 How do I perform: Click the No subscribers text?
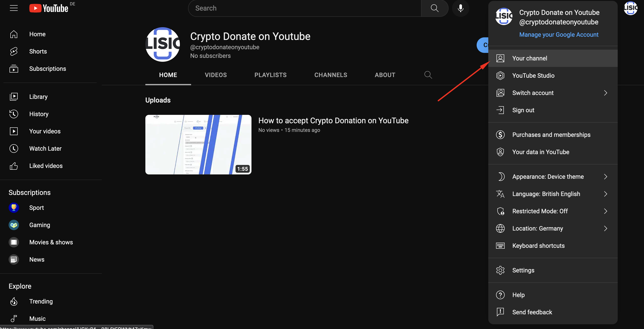pyautogui.click(x=210, y=56)
